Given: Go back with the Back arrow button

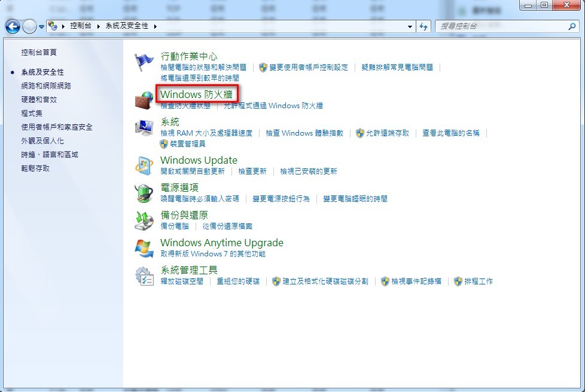Looking at the screenshot, I should point(13,26).
